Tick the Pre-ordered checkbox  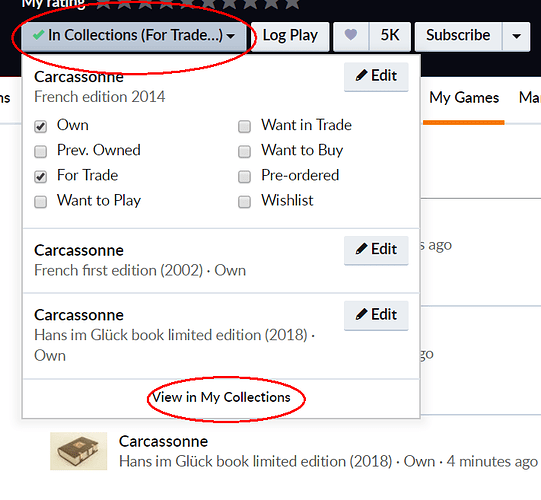click(244, 177)
